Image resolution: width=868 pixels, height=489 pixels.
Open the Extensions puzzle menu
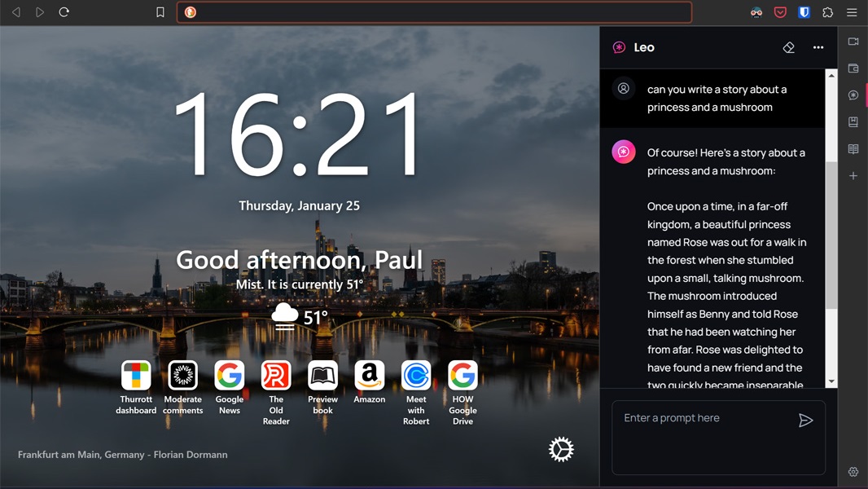(x=828, y=12)
